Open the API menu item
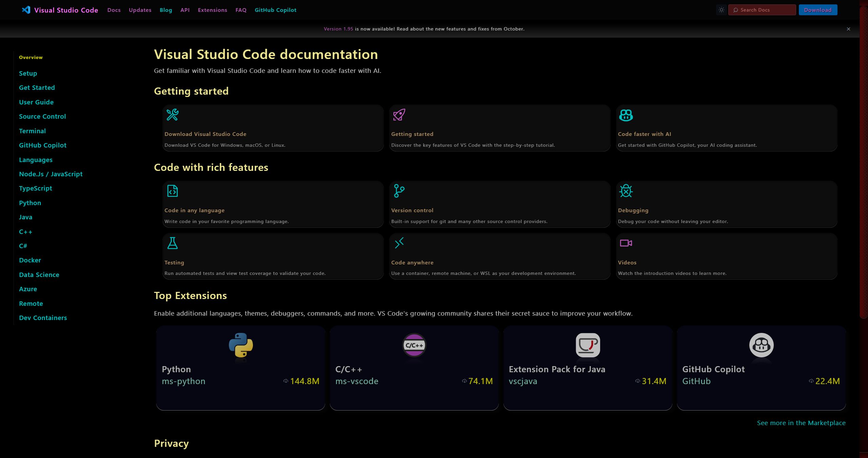Viewport: 868px width, 458px height. click(x=185, y=10)
